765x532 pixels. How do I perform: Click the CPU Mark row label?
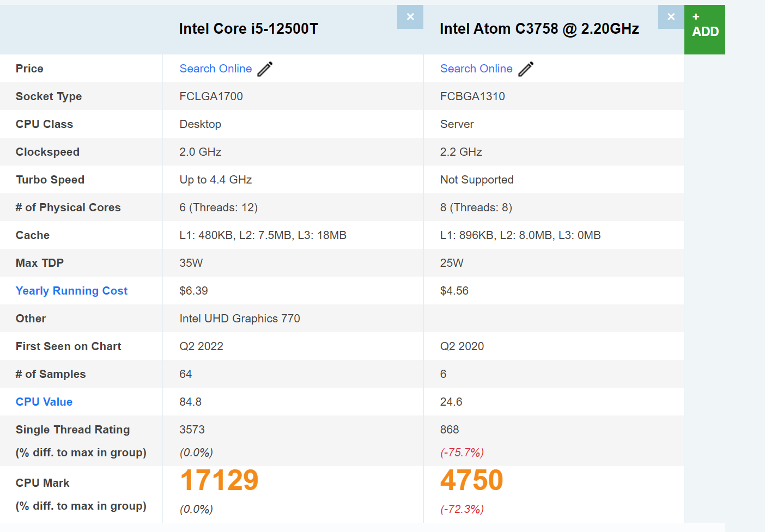(x=42, y=483)
